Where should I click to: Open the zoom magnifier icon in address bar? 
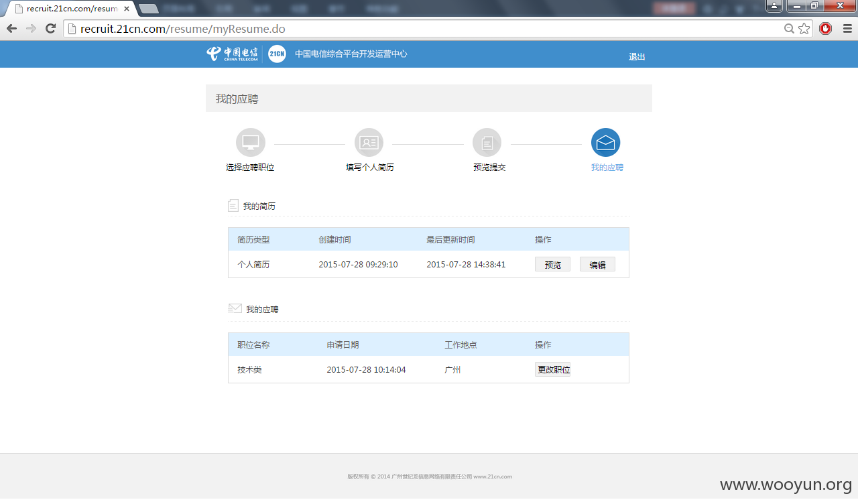tap(790, 29)
